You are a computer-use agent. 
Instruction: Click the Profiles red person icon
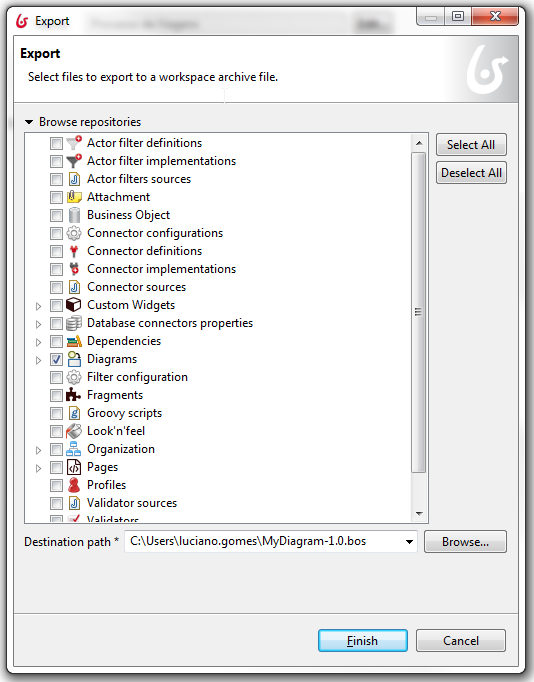(x=74, y=485)
